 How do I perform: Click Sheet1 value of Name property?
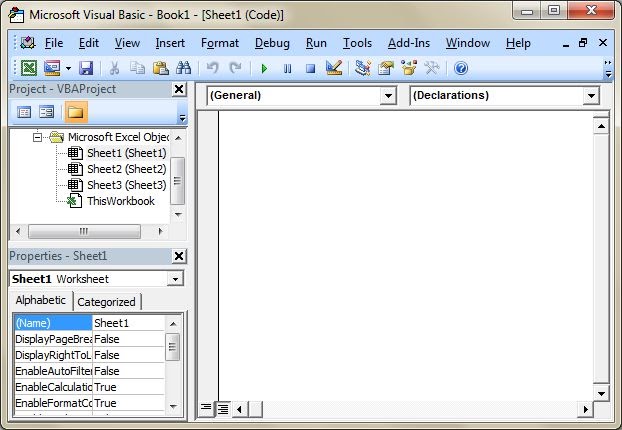[128, 323]
